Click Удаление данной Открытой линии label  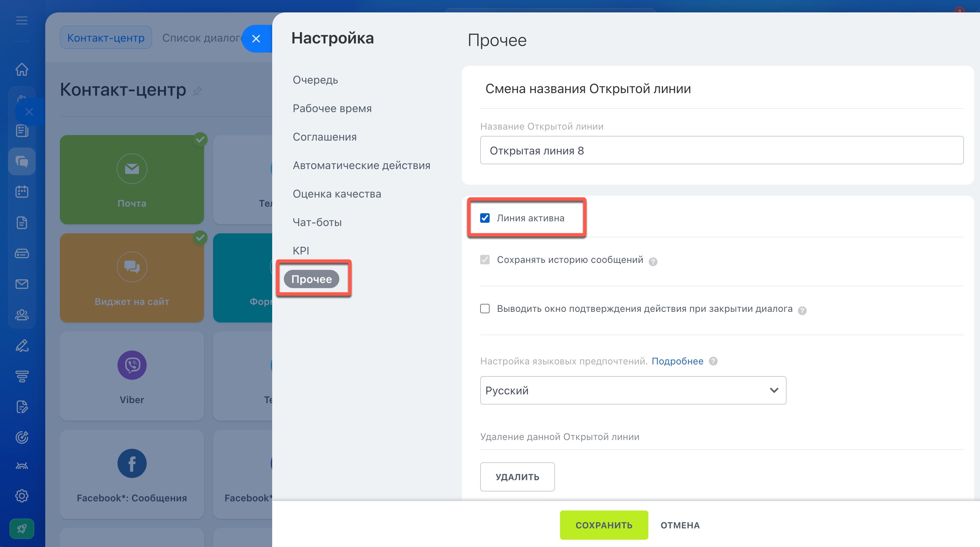[x=560, y=437]
